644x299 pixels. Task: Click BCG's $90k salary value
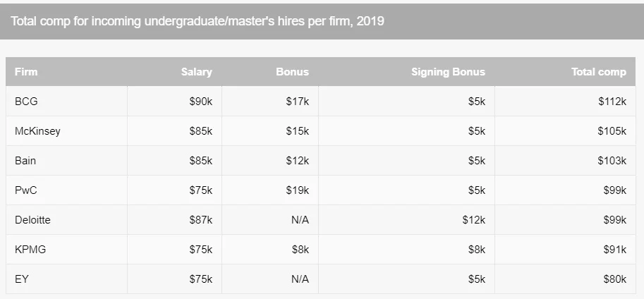(201, 102)
